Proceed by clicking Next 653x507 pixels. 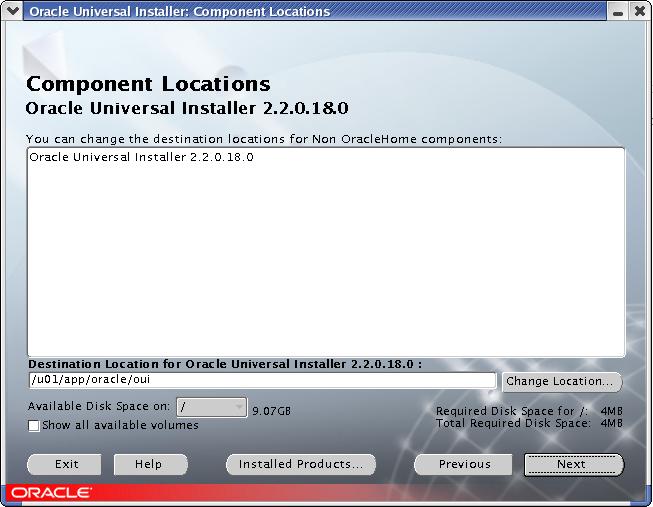coord(572,464)
